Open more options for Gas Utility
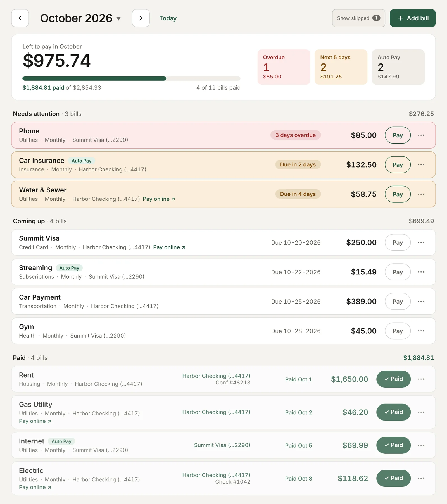 click(421, 412)
